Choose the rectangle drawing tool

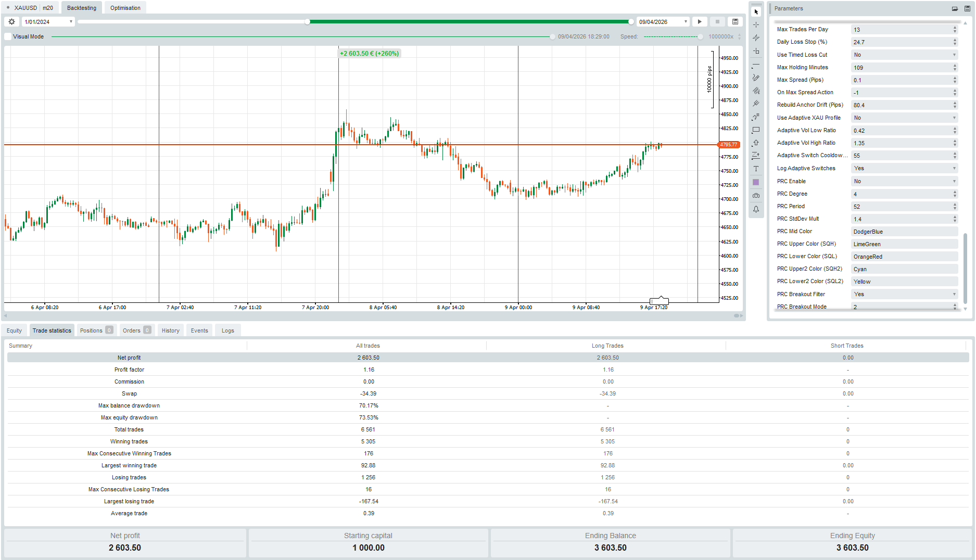tap(756, 130)
